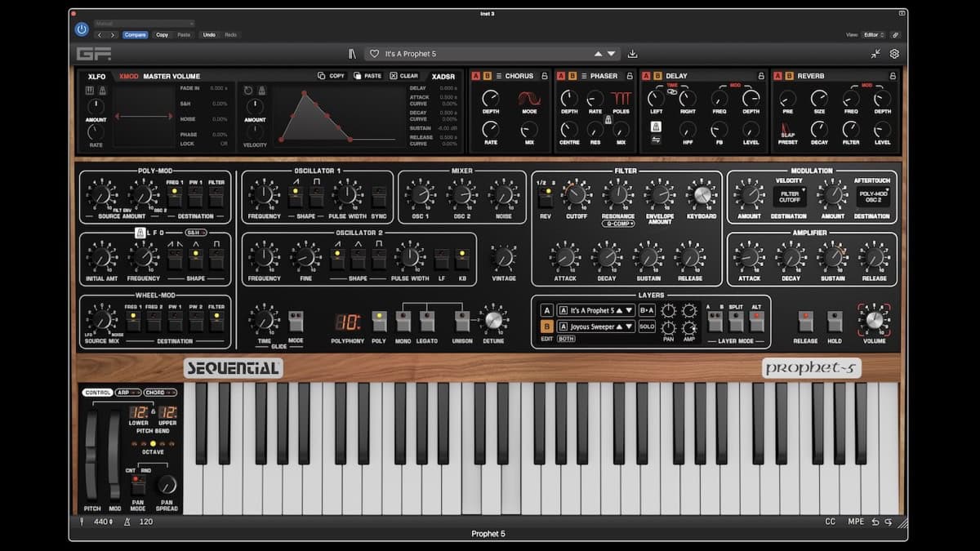Open the Editor view dropdown
The image size is (980, 551).
point(872,35)
